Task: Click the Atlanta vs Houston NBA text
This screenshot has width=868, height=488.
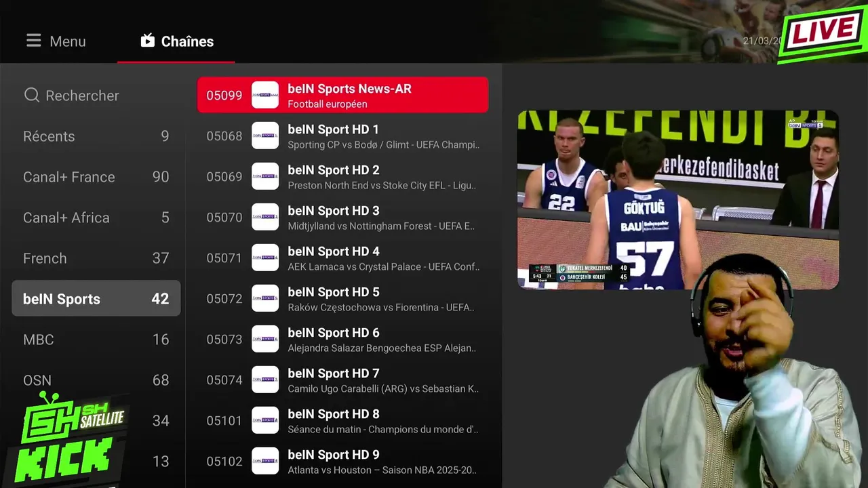Action: coord(382,470)
